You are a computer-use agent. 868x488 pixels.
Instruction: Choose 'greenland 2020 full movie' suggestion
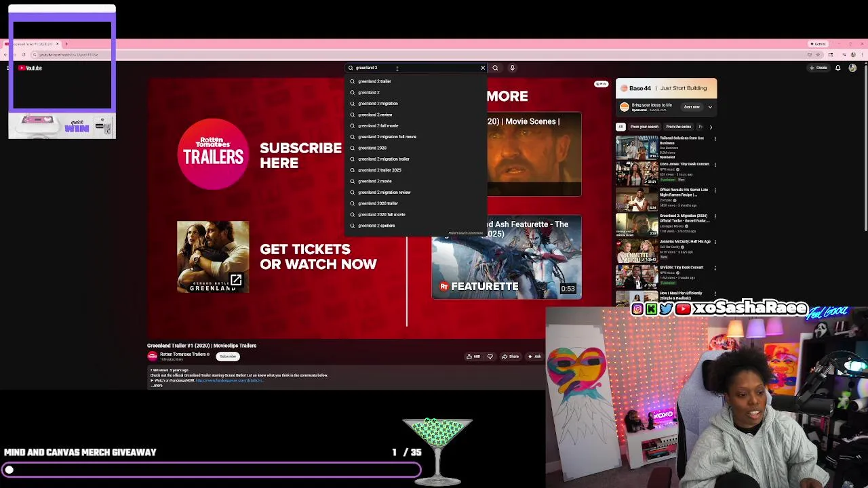[x=416, y=214]
